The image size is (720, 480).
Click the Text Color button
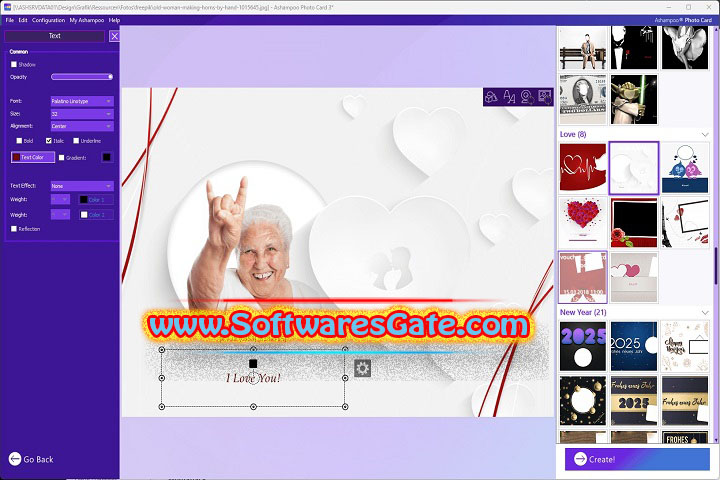pyautogui.click(x=33, y=157)
